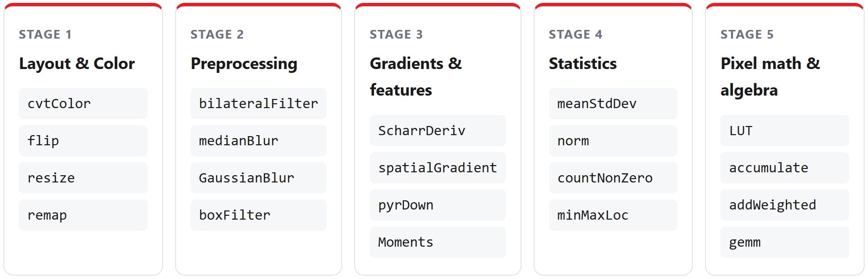This screenshot has width=868, height=279.
Task: Click the minMaxLoc item
Action: [x=613, y=215]
